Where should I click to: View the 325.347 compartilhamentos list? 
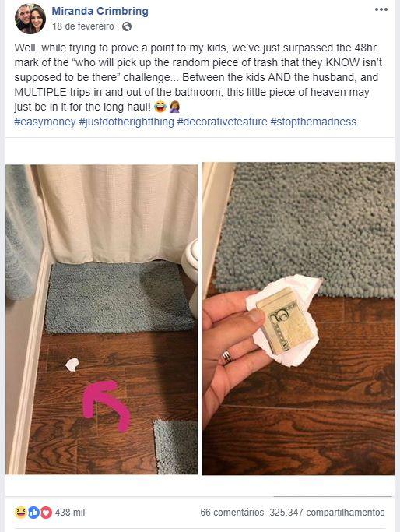(x=327, y=513)
